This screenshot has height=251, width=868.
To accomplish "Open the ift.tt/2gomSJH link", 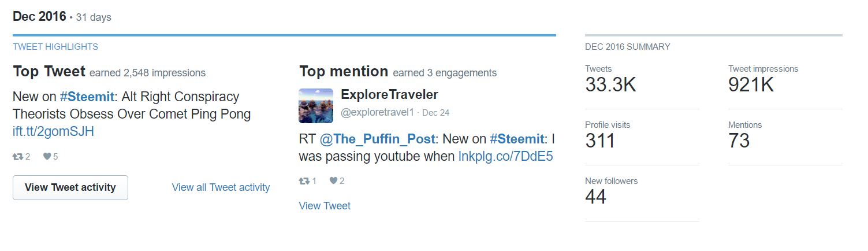I will (53, 131).
